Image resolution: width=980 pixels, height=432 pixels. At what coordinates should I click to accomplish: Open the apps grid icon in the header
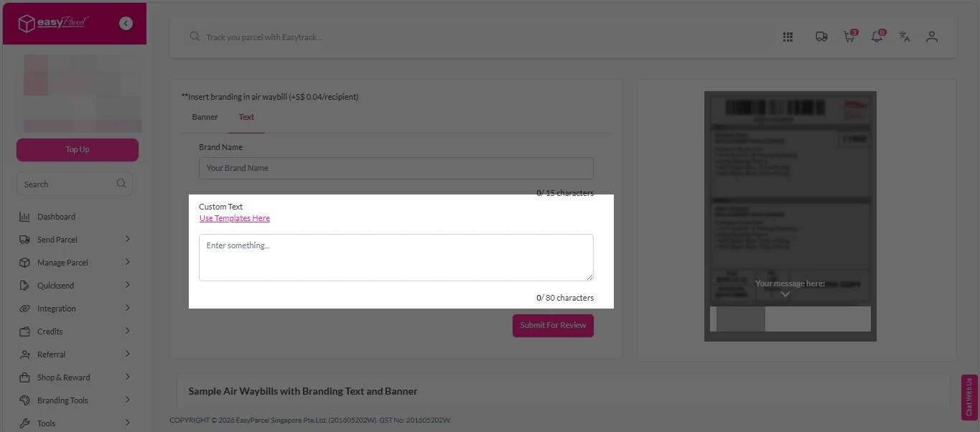point(787,37)
